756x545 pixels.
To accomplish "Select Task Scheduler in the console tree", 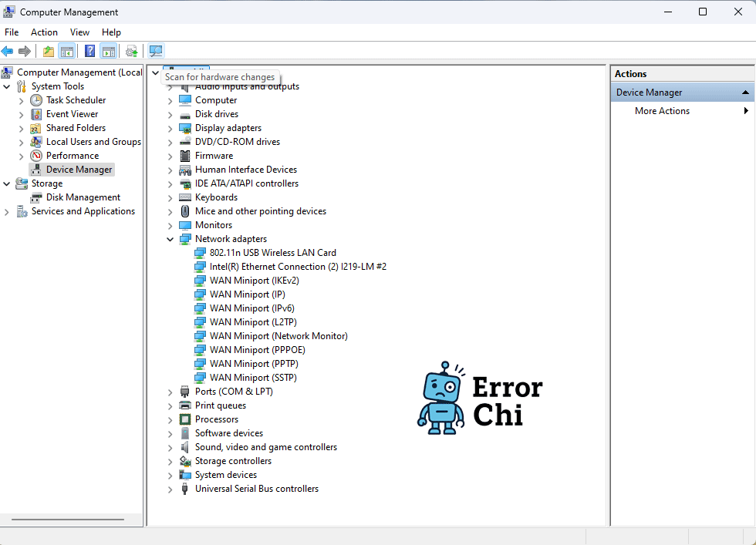I will [76, 100].
